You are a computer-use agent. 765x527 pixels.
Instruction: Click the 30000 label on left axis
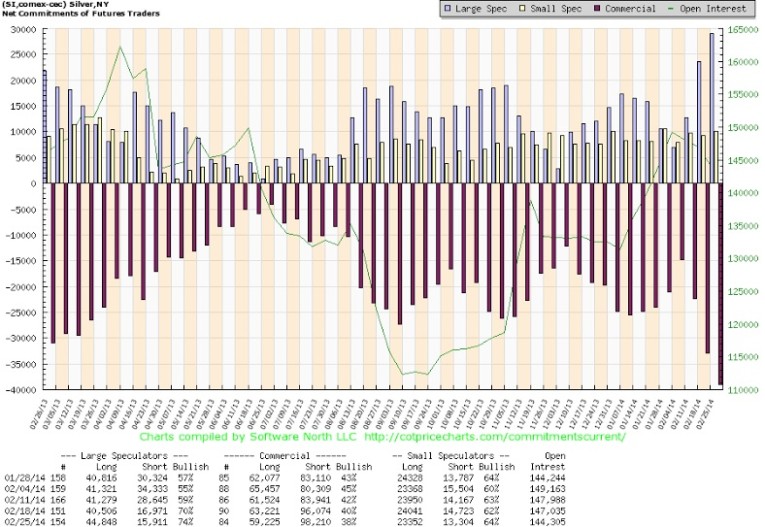[20, 29]
